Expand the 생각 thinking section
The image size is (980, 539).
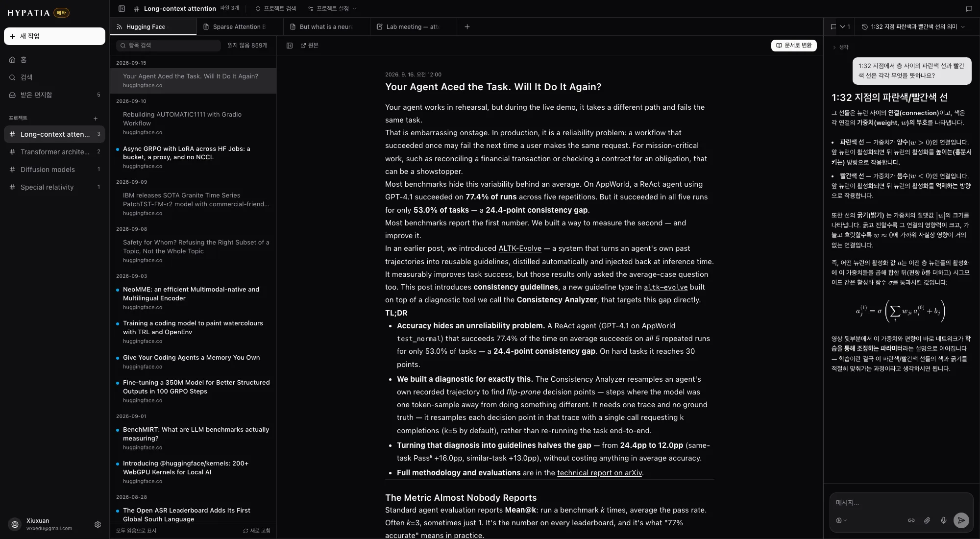coord(840,48)
